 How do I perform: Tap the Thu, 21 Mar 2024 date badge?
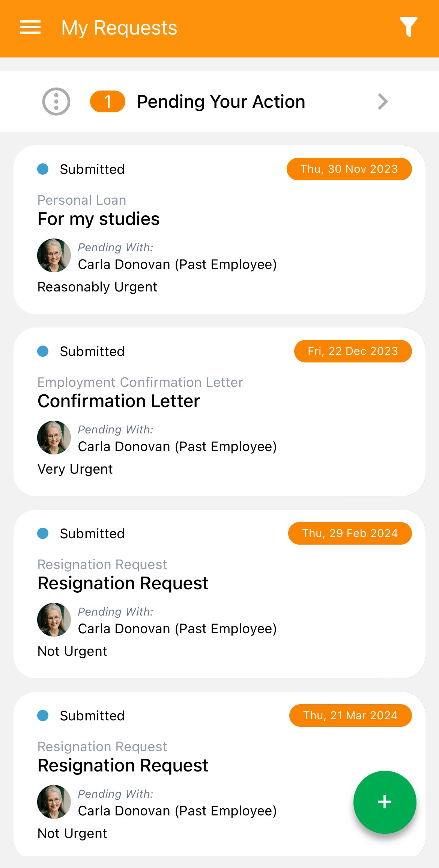coord(350,716)
